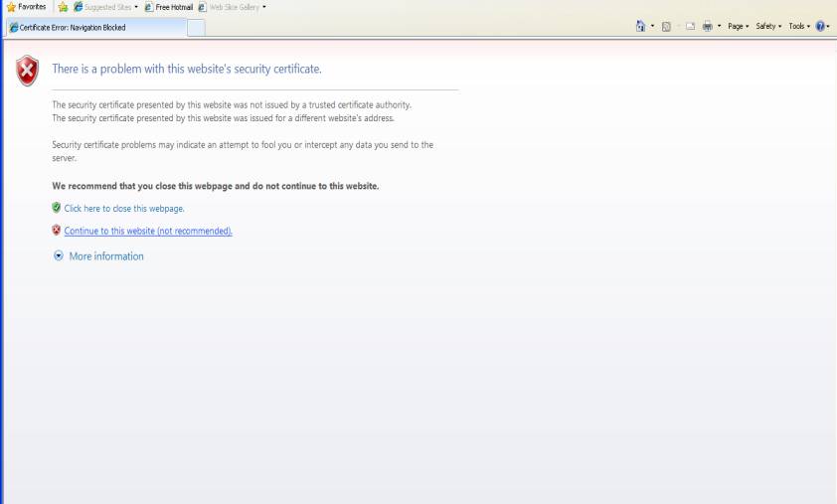Click the green shield icon beside close webpage
Viewport: 837px width, 504px height.
pos(57,208)
